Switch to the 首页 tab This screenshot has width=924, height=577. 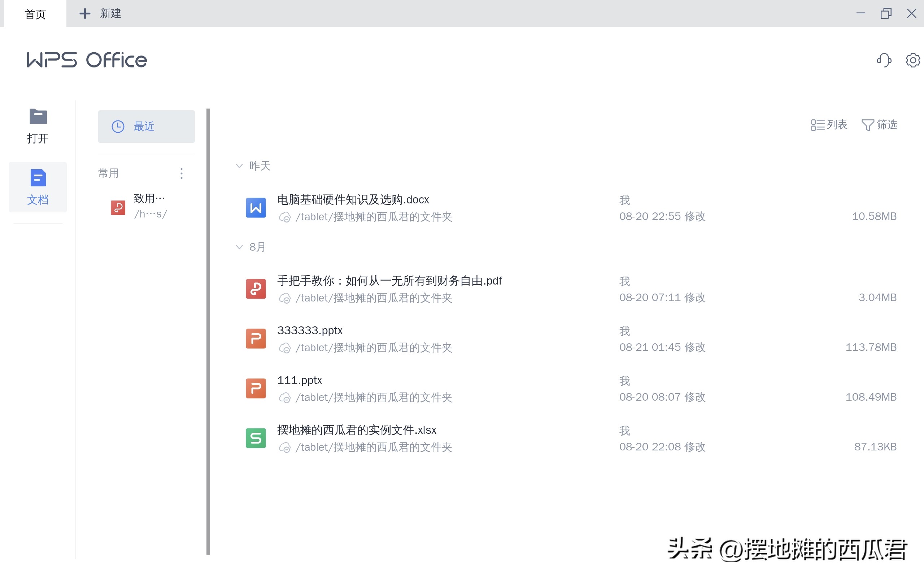(35, 14)
